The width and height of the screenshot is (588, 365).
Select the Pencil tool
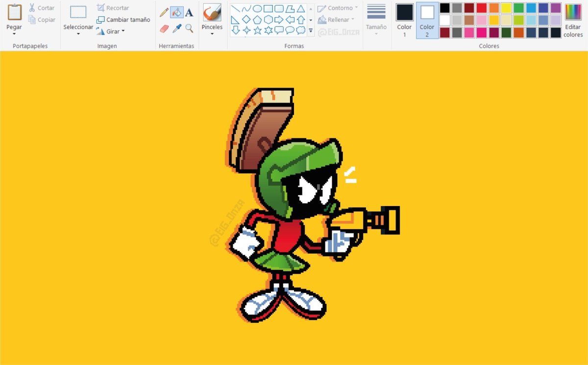[164, 12]
